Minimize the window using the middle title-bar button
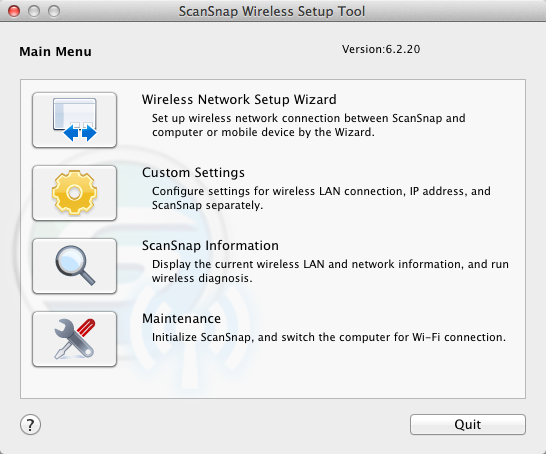 [34, 11]
